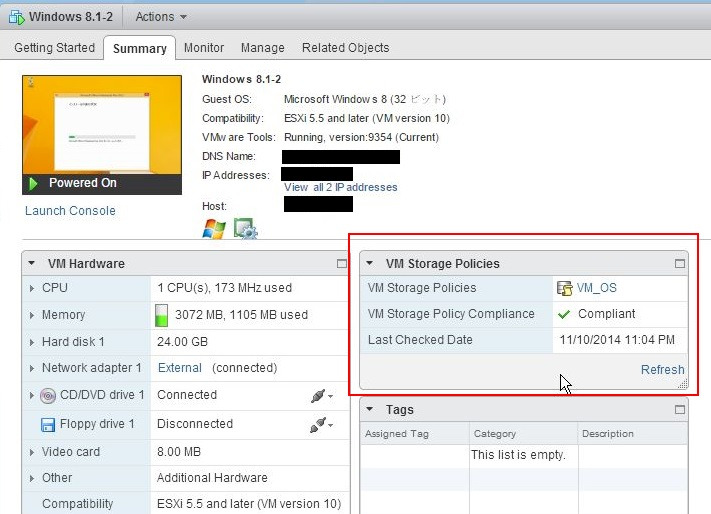Open Floppy drive 1 connection plug menu
711x514 pixels.
point(322,425)
